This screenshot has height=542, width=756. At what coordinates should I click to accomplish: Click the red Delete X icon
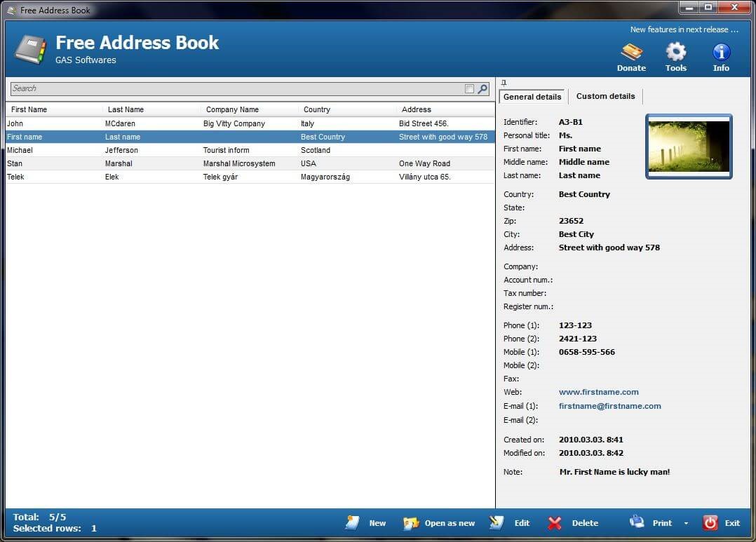coord(554,522)
